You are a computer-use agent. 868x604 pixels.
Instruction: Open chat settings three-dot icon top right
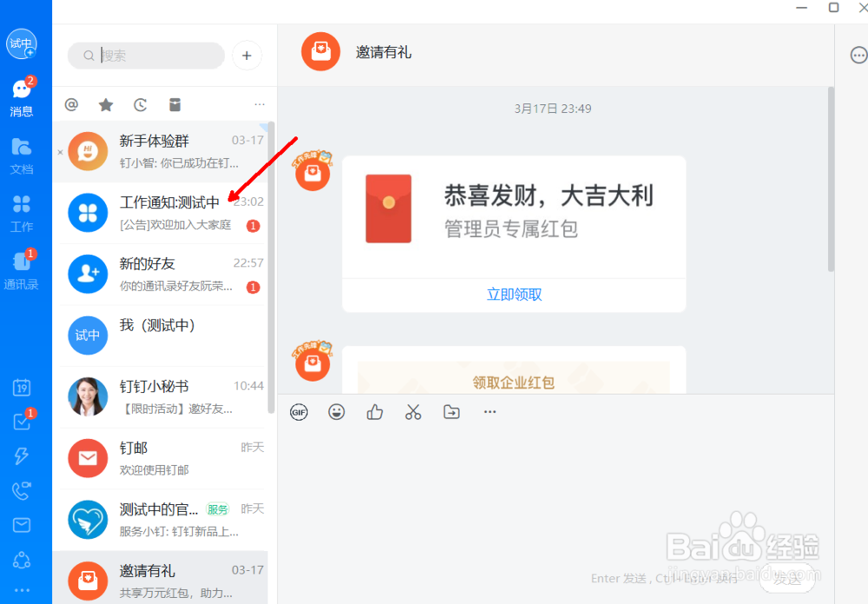pyautogui.click(x=858, y=56)
